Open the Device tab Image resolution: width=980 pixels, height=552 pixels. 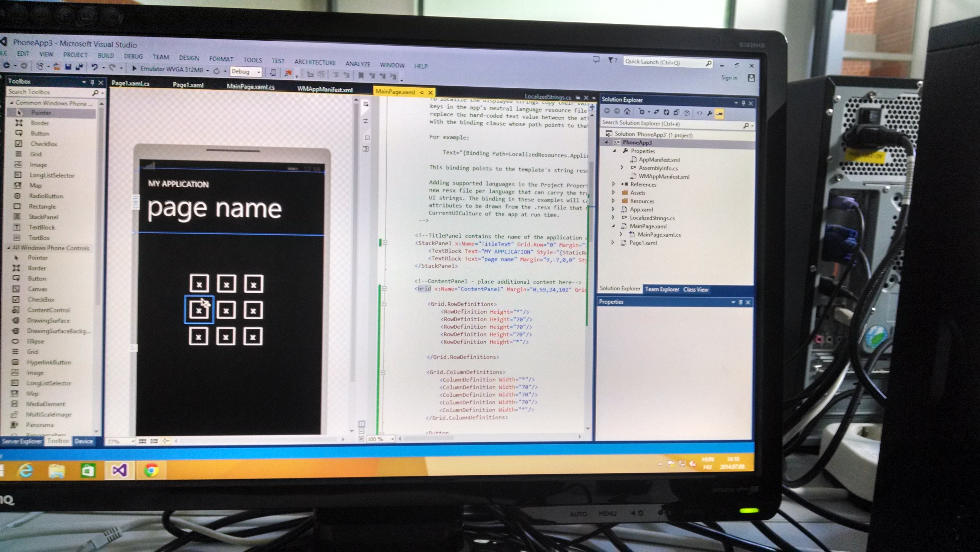tap(84, 441)
